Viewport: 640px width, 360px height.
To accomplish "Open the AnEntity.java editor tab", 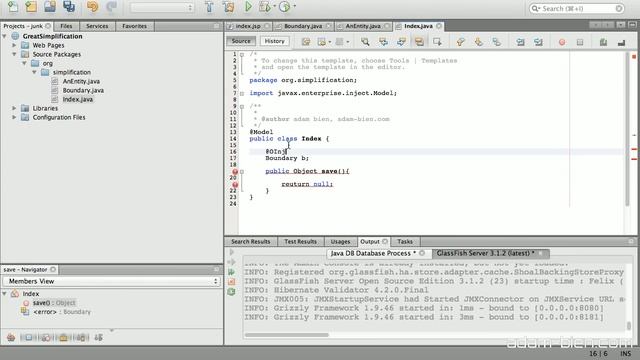I will tap(363, 26).
